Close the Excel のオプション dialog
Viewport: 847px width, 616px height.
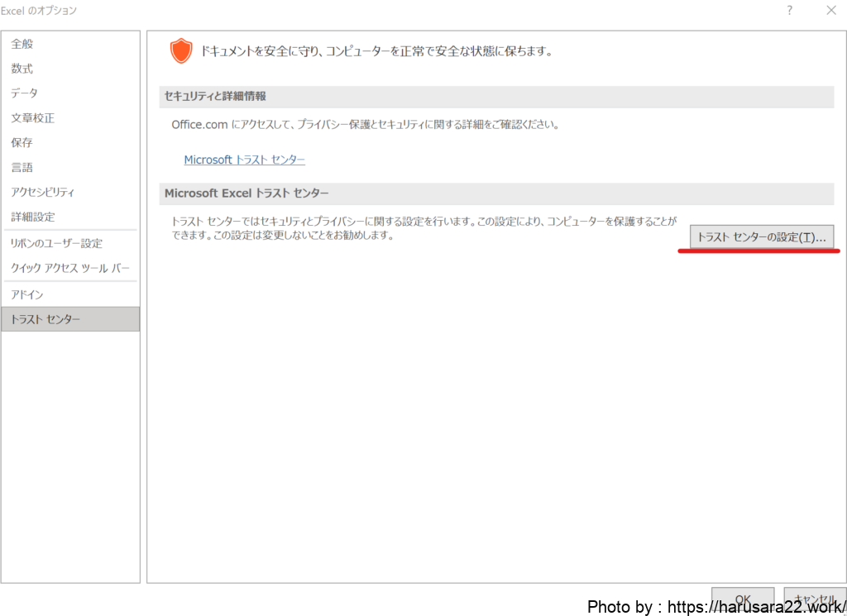click(830, 11)
